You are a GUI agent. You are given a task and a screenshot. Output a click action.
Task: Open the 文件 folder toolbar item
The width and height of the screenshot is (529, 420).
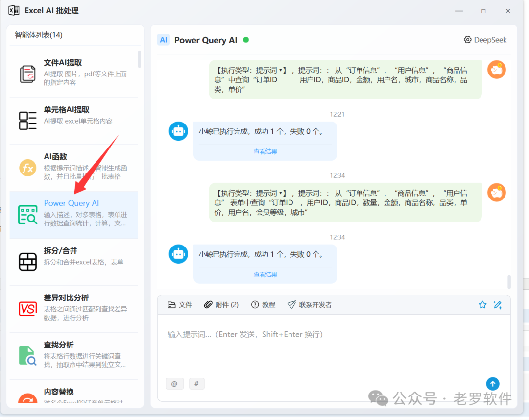(x=180, y=305)
